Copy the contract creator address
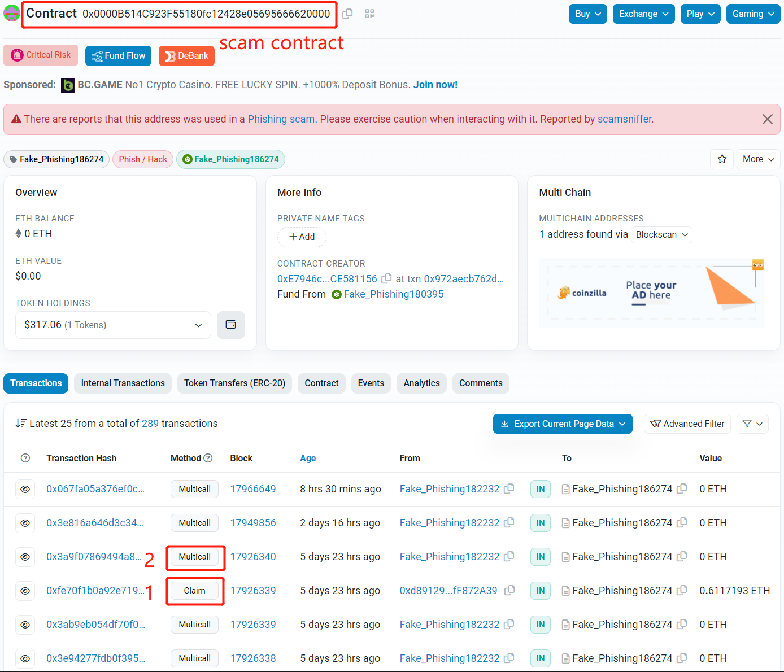The width and height of the screenshot is (784, 672). (386, 278)
